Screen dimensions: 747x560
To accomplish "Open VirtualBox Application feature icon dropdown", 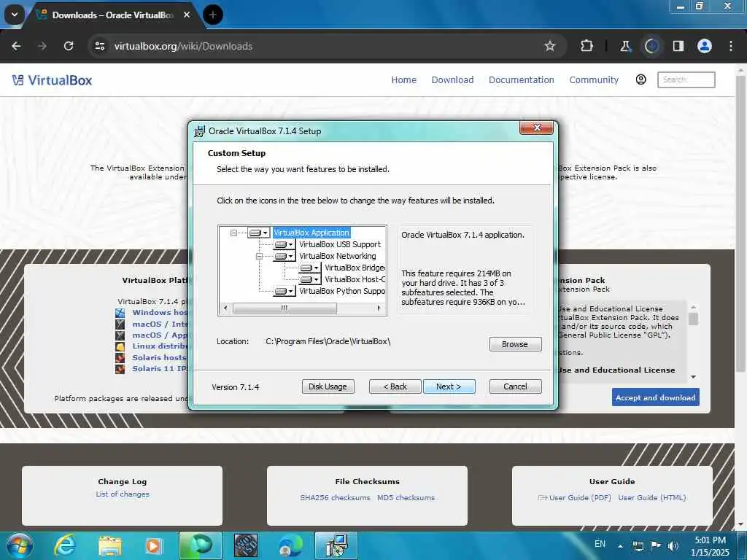I will (x=259, y=233).
